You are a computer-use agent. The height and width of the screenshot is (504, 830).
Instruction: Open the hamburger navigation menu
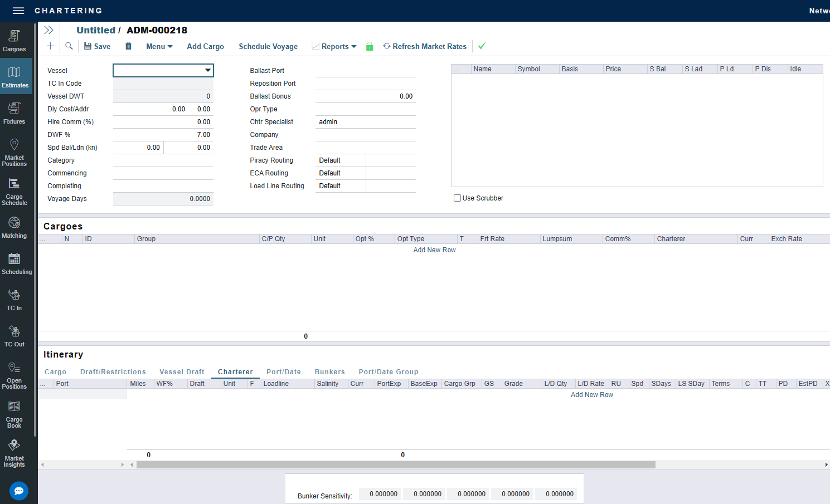(18, 11)
